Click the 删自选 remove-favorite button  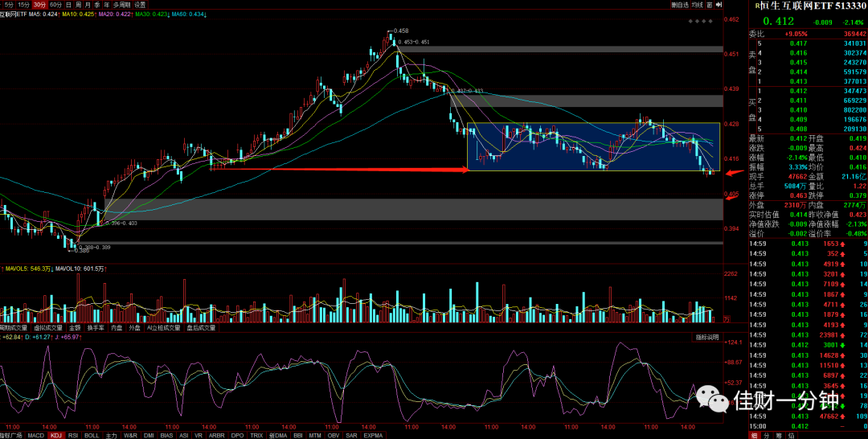(680, 5)
